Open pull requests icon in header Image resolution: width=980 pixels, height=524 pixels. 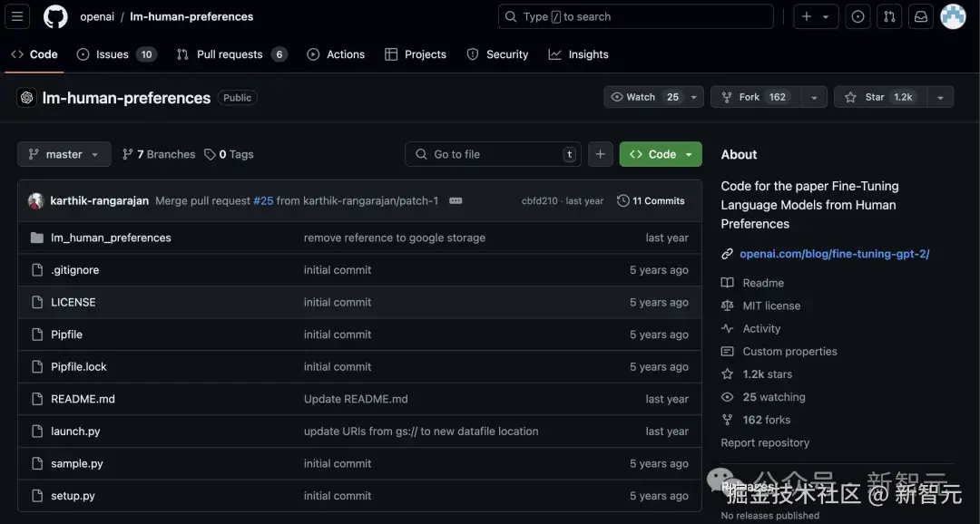(889, 16)
